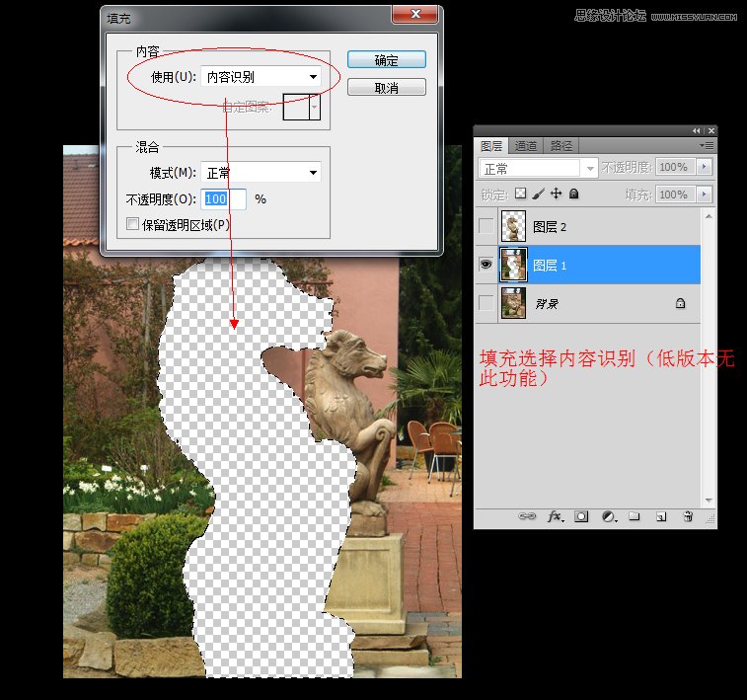
Task: Click the custom pattern swatch
Action: [x=296, y=107]
